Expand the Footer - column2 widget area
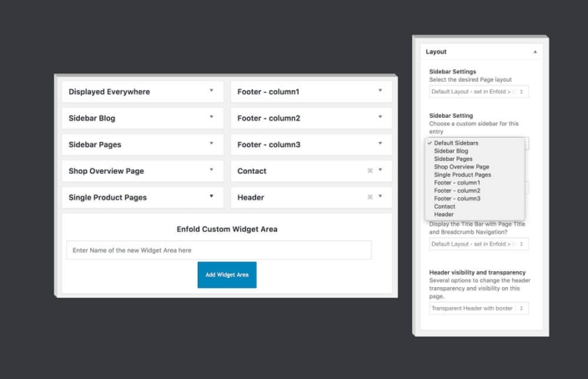The image size is (588, 379). pos(380,118)
